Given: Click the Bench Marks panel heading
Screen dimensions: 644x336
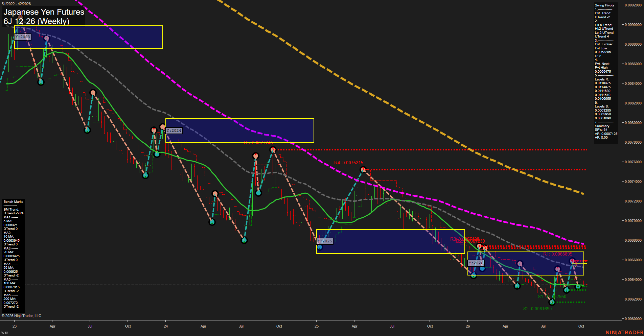Looking at the screenshot, I should coord(13,202).
